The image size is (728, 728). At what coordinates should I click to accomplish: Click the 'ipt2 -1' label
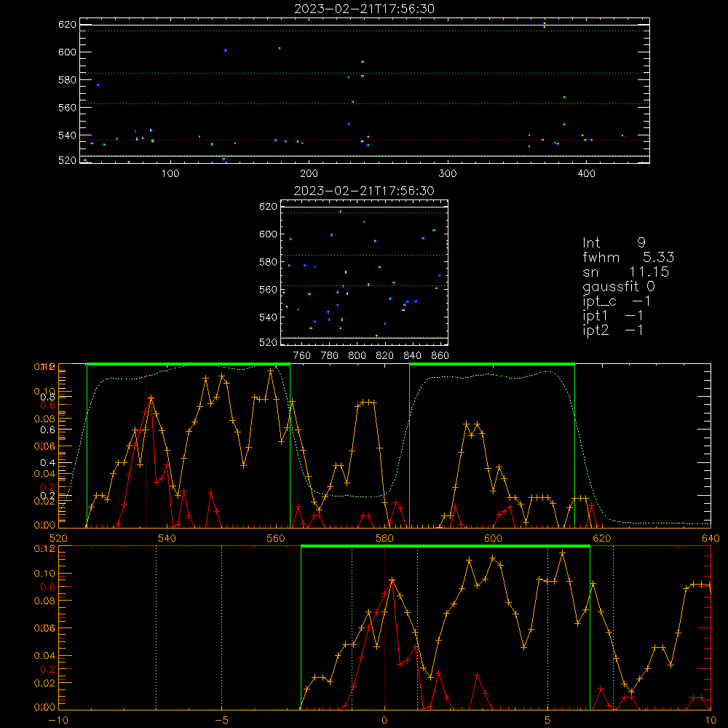612,330
